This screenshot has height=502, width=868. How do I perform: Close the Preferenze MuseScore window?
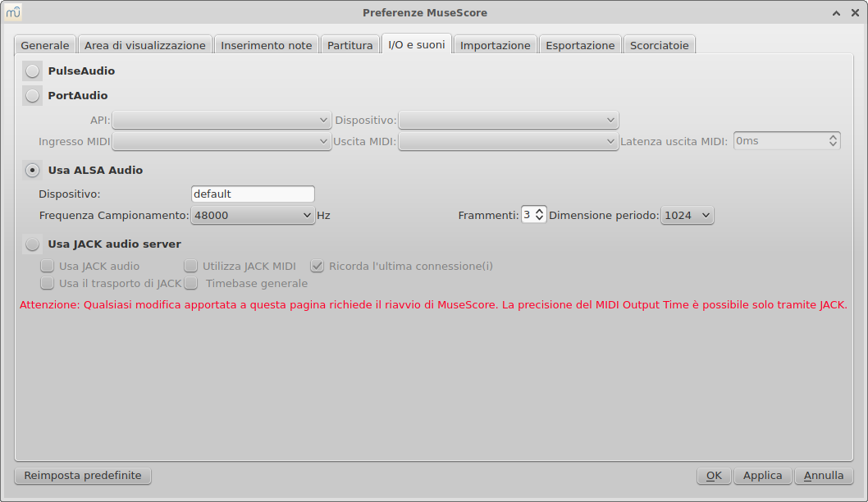(x=855, y=13)
